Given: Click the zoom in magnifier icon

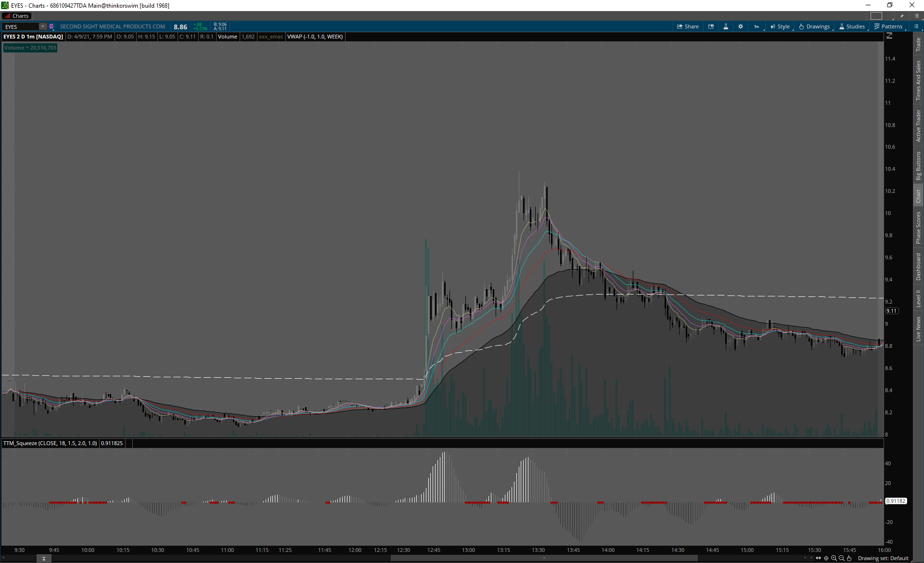Looking at the screenshot, I should [834, 558].
